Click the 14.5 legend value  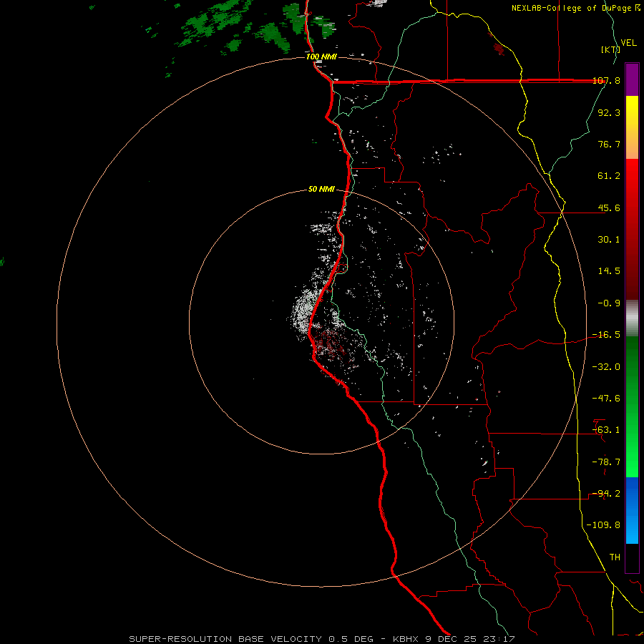pos(609,271)
